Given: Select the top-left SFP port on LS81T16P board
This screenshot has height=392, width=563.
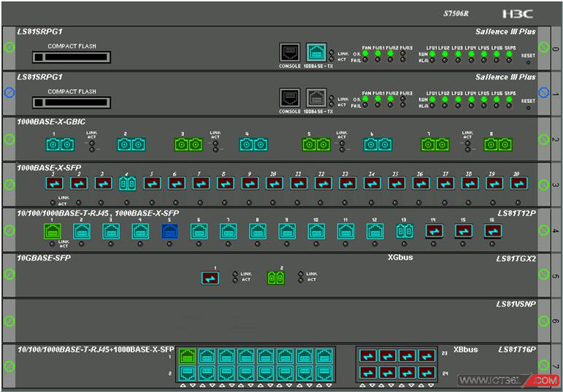Looking at the screenshot, I should pyautogui.click(x=369, y=356).
